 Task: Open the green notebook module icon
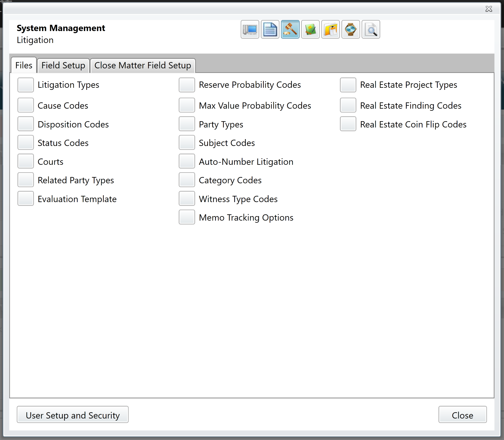pos(310,29)
